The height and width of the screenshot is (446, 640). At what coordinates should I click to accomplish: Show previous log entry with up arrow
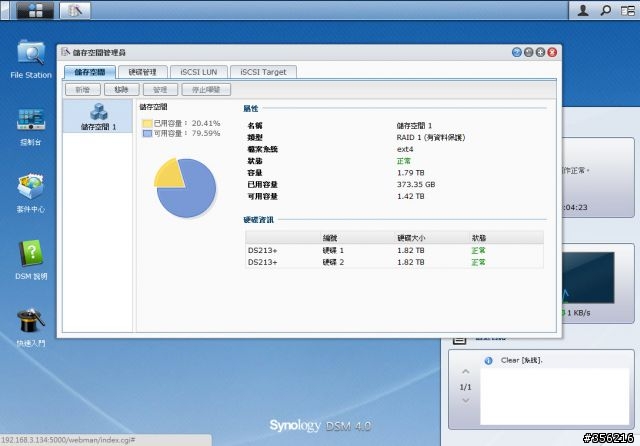tap(465, 372)
